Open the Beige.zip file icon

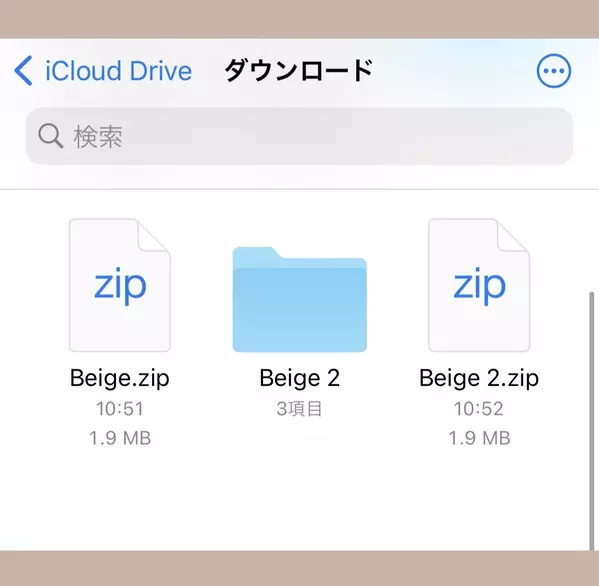[120, 285]
